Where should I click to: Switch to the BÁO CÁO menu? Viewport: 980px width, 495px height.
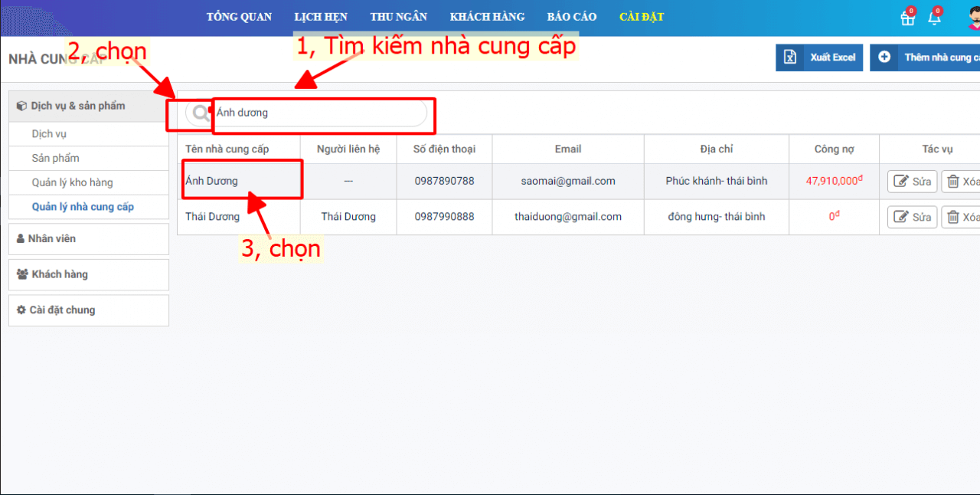tap(573, 17)
